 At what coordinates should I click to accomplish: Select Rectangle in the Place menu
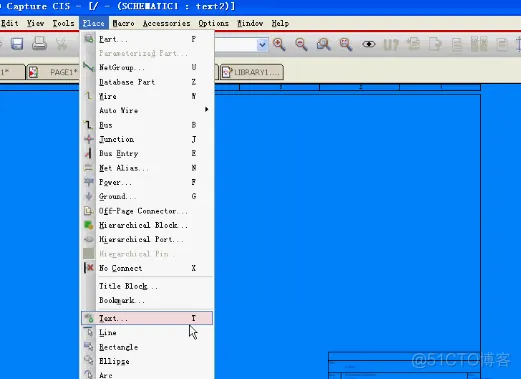click(x=147, y=347)
